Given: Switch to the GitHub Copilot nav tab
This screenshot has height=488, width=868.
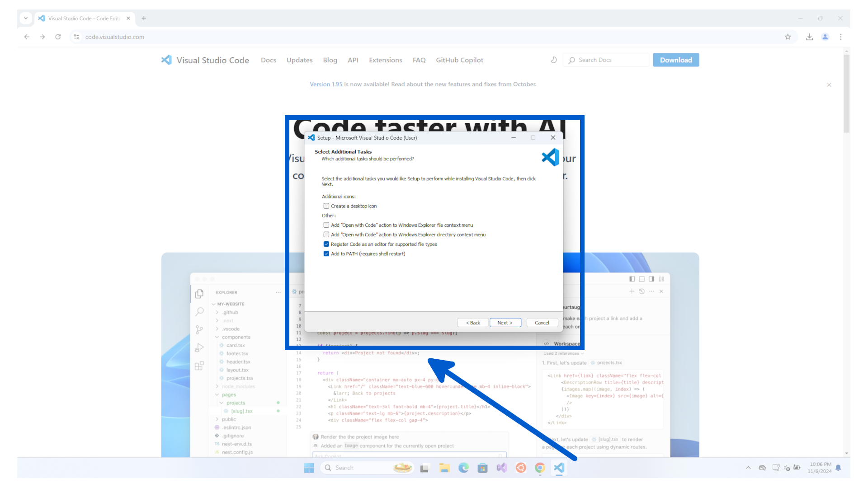Looking at the screenshot, I should click(x=459, y=60).
